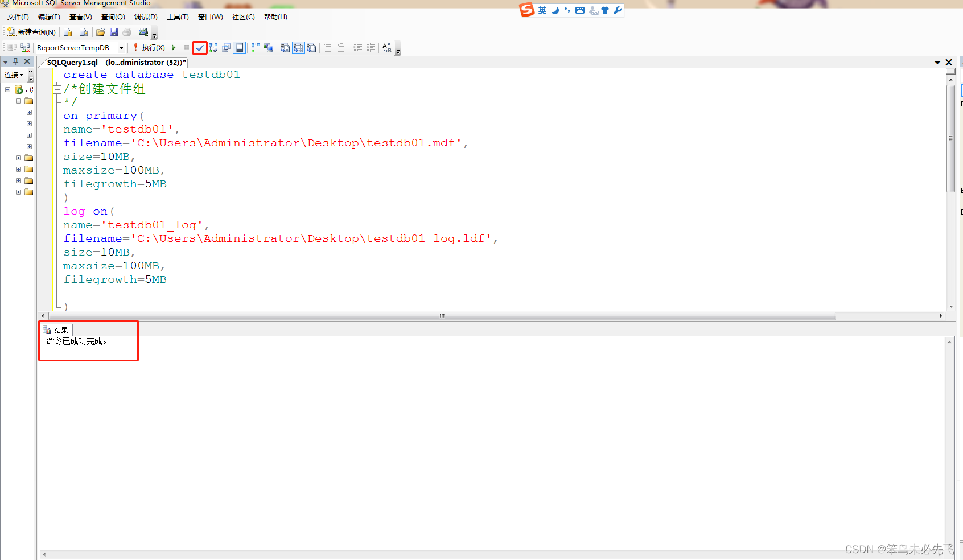Collapse the server node in Object Explorer
The height and width of the screenshot is (560, 963).
tap(7, 89)
